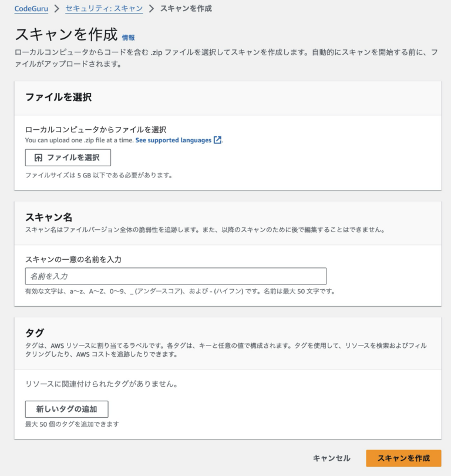This screenshot has width=451, height=476.
Task: Click the タグ section heading
Action: (x=33, y=332)
